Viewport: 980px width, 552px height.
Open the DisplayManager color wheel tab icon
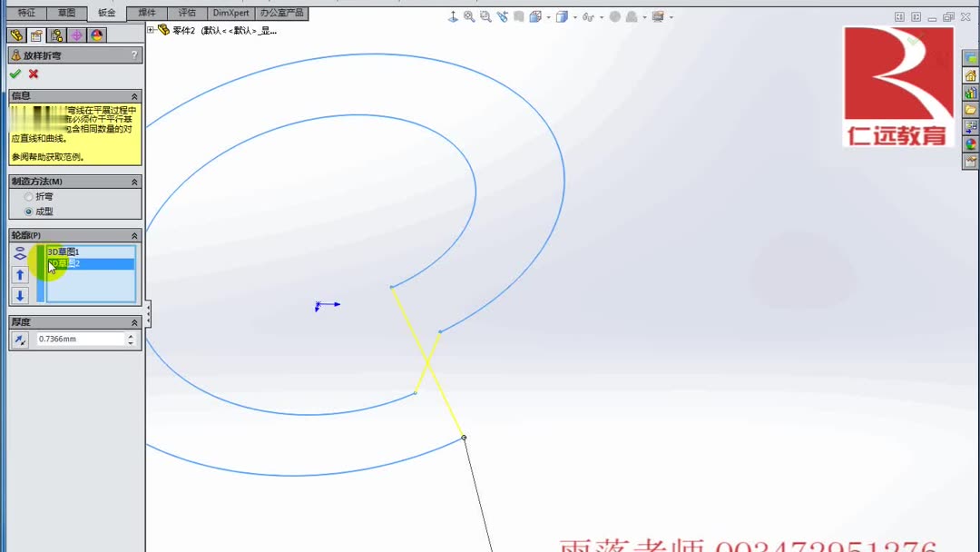[94, 34]
